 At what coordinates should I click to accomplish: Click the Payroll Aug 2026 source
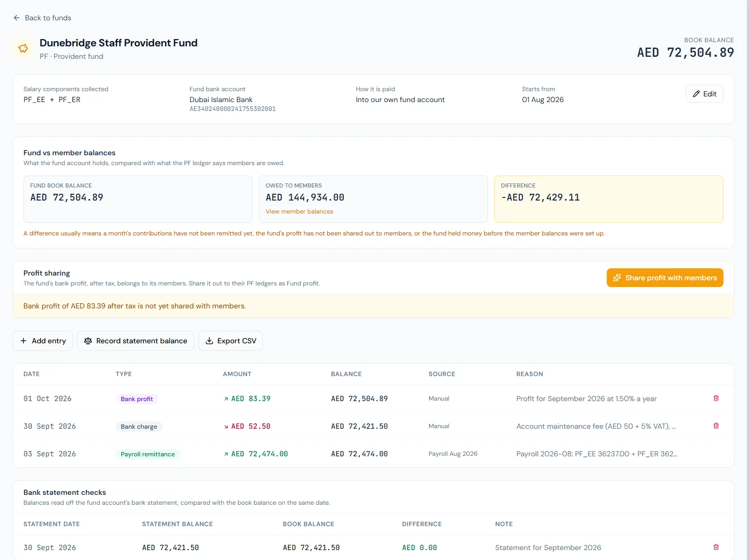click(x=453, y=454)
